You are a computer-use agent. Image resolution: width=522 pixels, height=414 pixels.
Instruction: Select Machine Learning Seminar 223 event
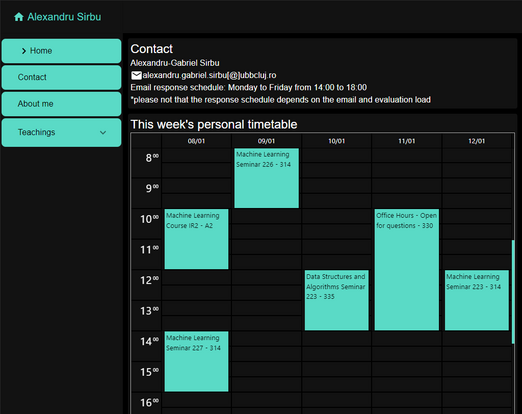point(477,300)
